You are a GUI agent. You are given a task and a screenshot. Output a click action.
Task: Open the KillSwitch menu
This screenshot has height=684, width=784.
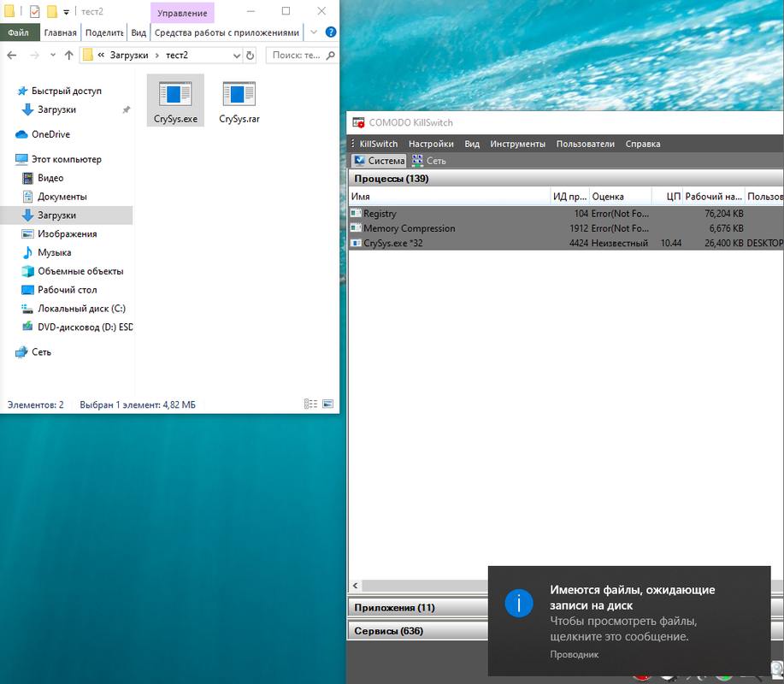(378, 144)
